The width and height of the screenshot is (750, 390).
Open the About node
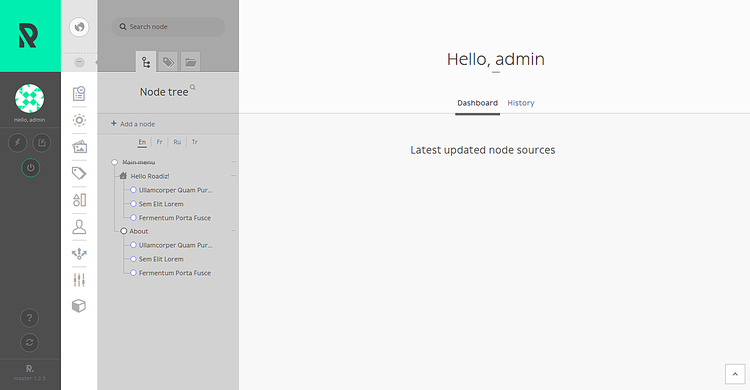click(x=139, y=231)
